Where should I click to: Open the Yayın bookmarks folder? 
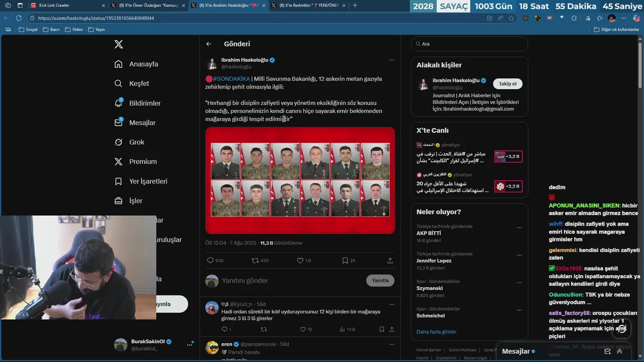[x=97, y=29]
